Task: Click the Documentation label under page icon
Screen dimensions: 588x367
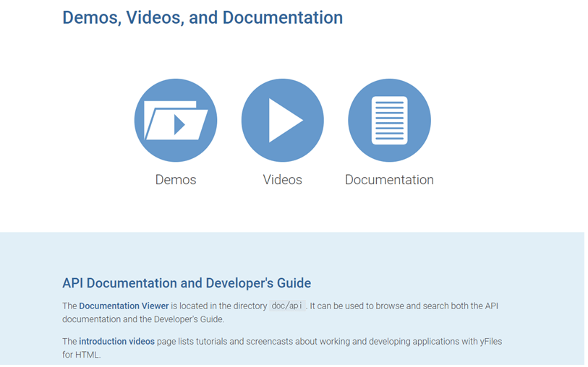Action: 389,180
